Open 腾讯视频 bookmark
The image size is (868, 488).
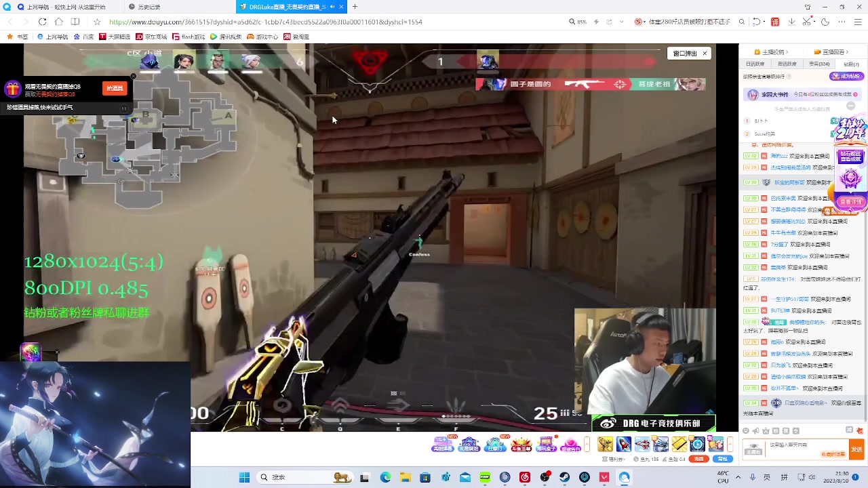click(x=226, y=37)
